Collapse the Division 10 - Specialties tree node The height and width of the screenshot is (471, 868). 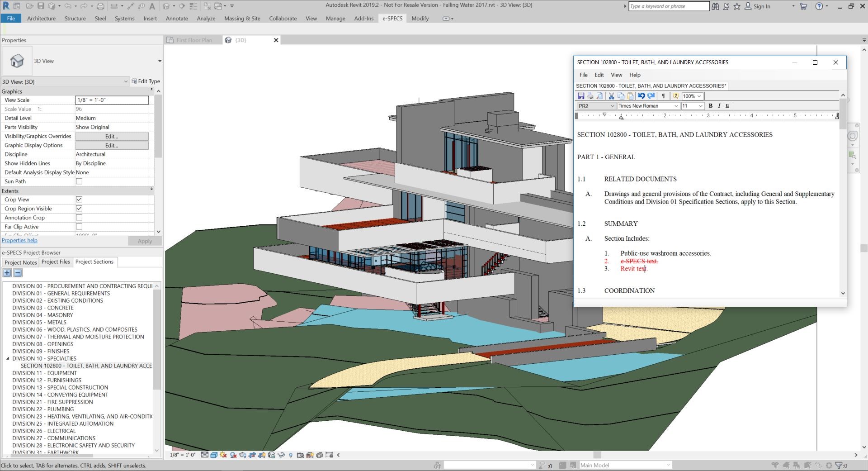click(x=8, y=358)
